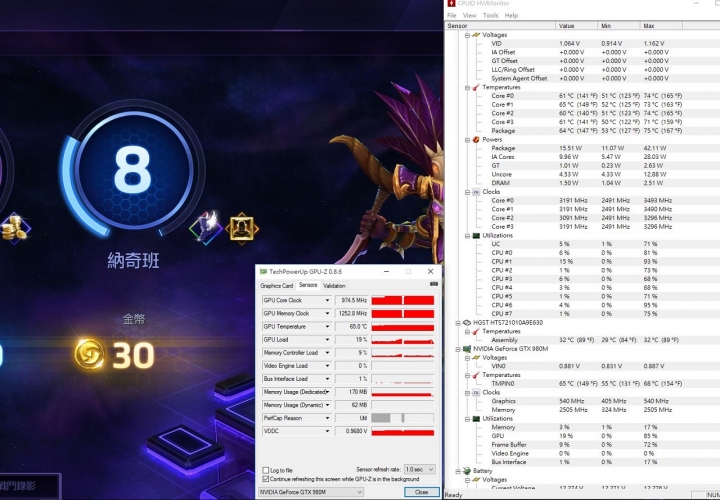Image resolution: width=720 pixels, height=500 pixels.
Task: Open the Sensor refresh rate combo box
Action: [x=419, y=469]
